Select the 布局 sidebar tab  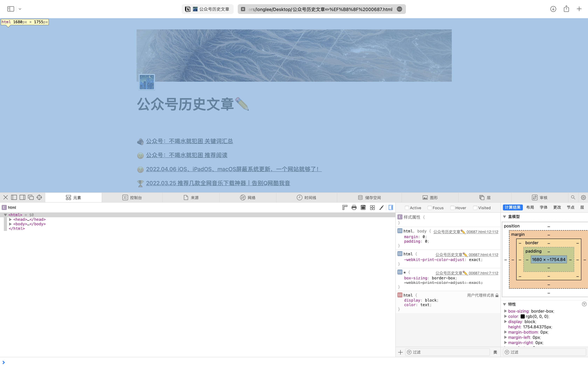pos(530,207)
